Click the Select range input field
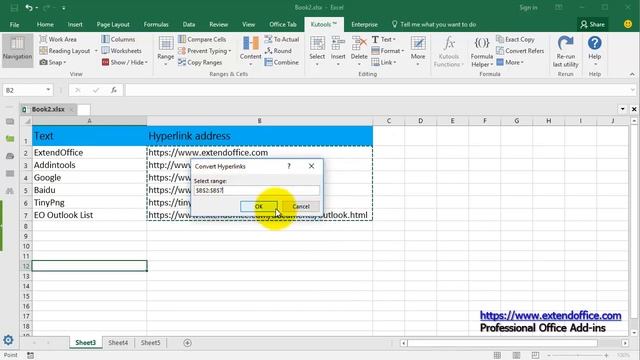The width and height of the screenshot is (640, 360). click(x=257, y=190)
